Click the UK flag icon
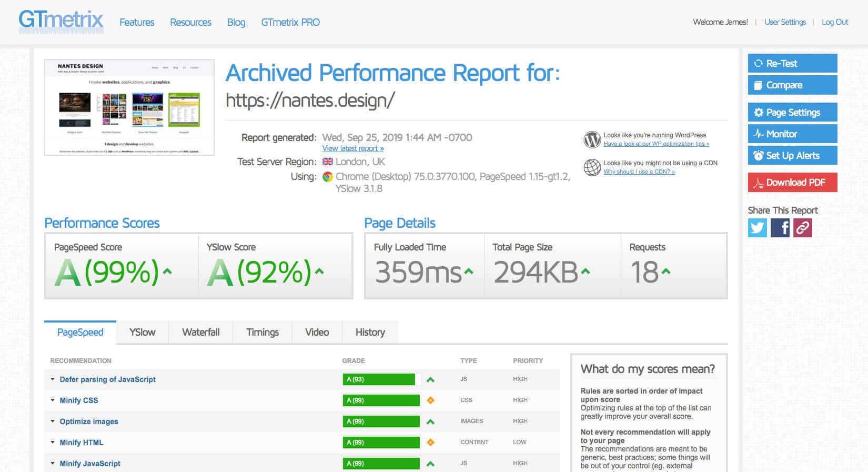 (327, 162)
